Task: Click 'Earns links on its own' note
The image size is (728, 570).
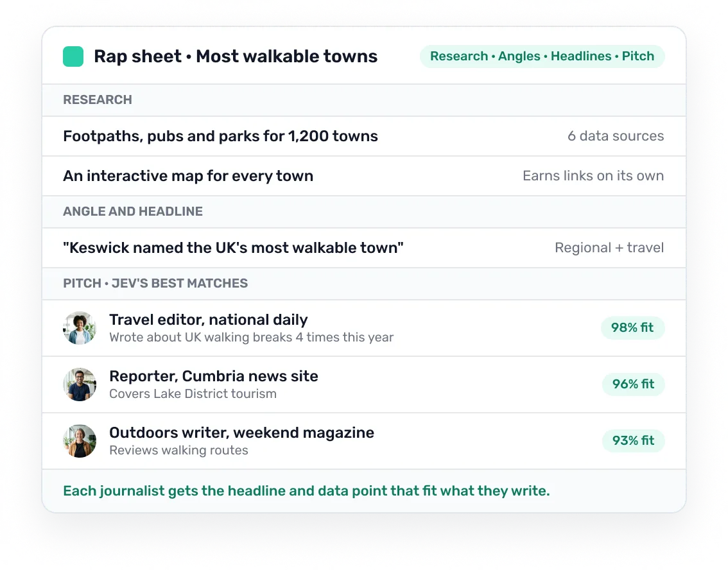Action: point(593,176)
